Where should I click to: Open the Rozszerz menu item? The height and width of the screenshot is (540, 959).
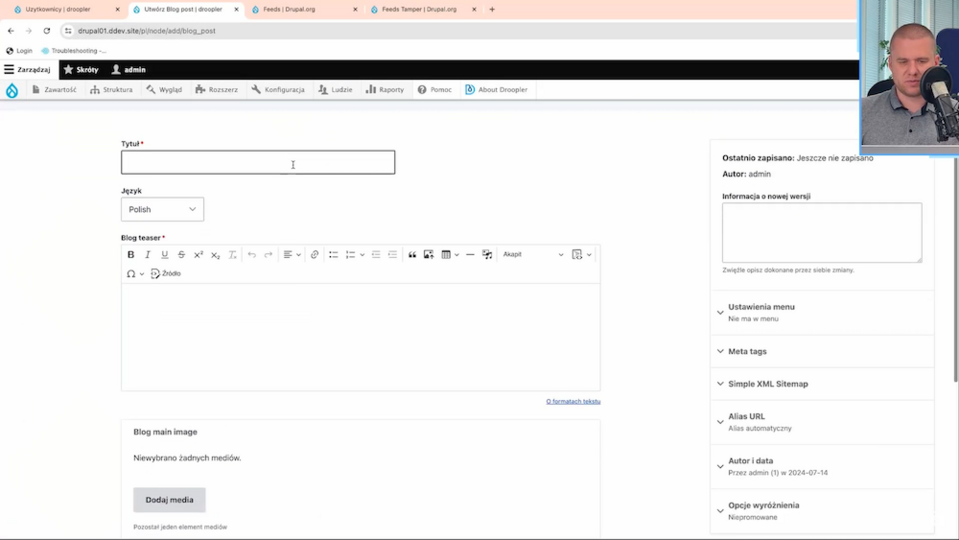217,89
